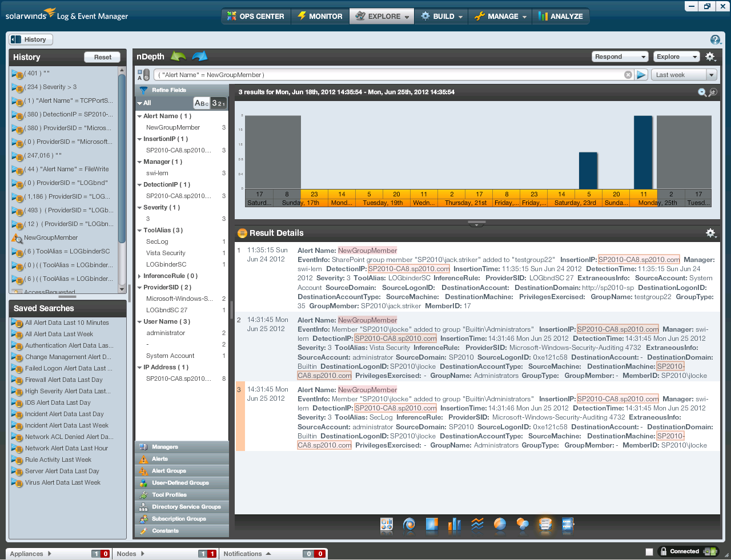Open the Respond dropdown
731x560 pixels.
click(x=620, y=57)
